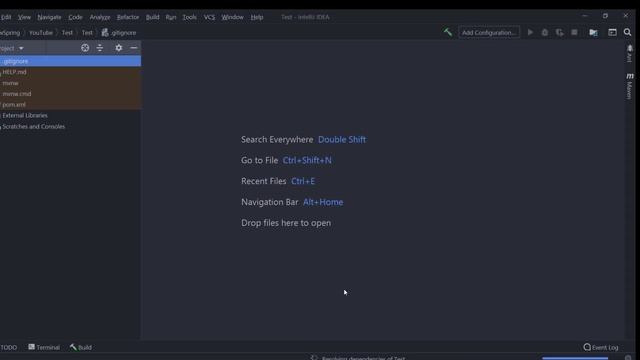The width and height of the screenshot is (640, 360).
Task: Select mvnw.cmd in project tree
Action: [70, 93]
